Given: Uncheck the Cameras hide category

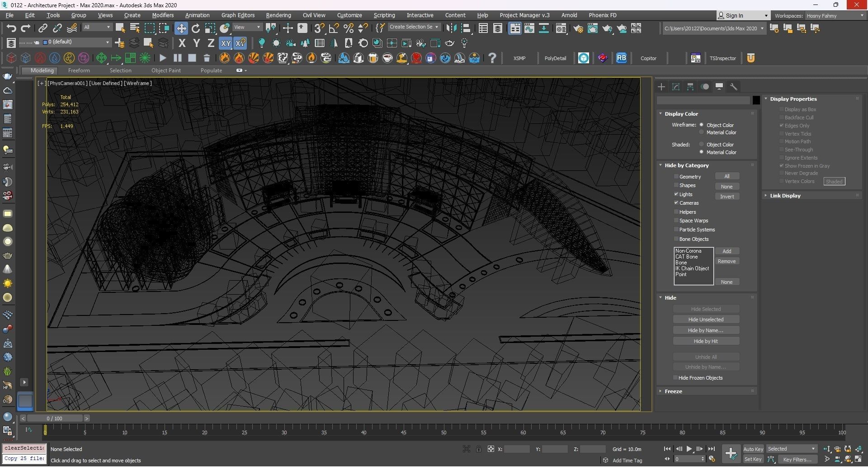Looking at the screenshot, I should 676,203.
